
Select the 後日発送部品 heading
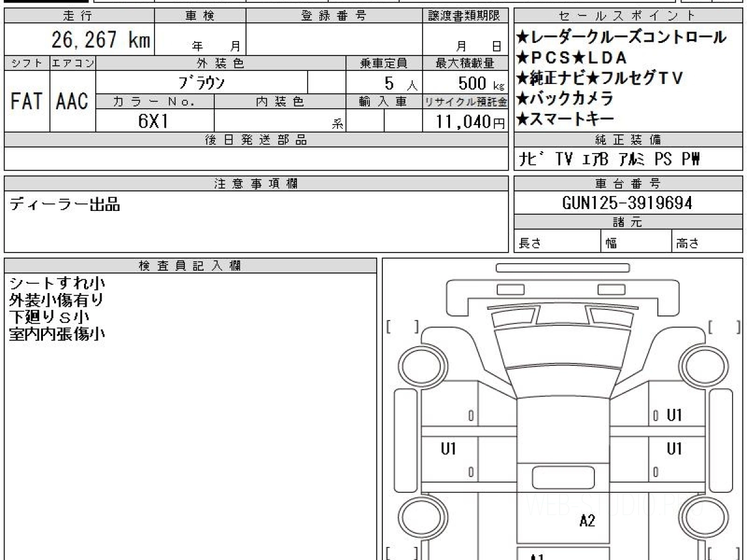click(x=256, y=140)
